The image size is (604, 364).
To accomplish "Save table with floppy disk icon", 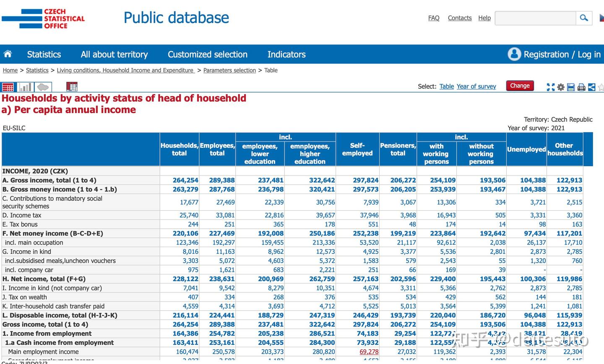I will (x=571, y=87).
